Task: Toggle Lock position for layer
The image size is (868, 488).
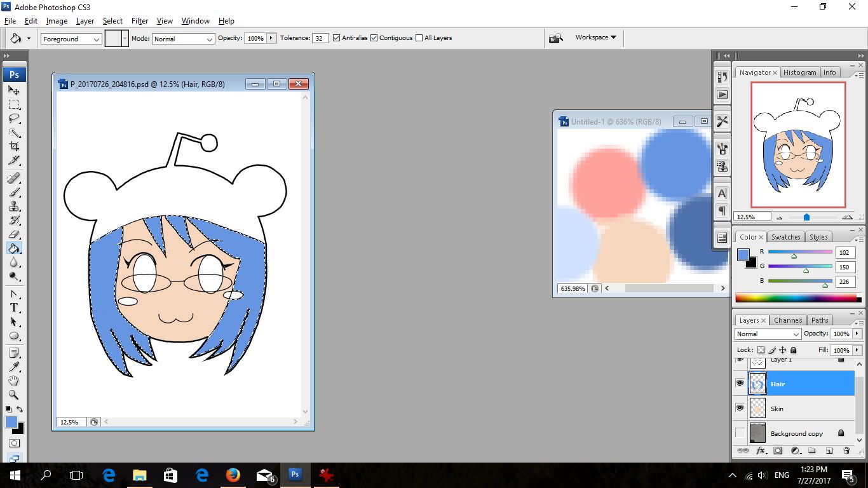Action: [x=783, y=350]
